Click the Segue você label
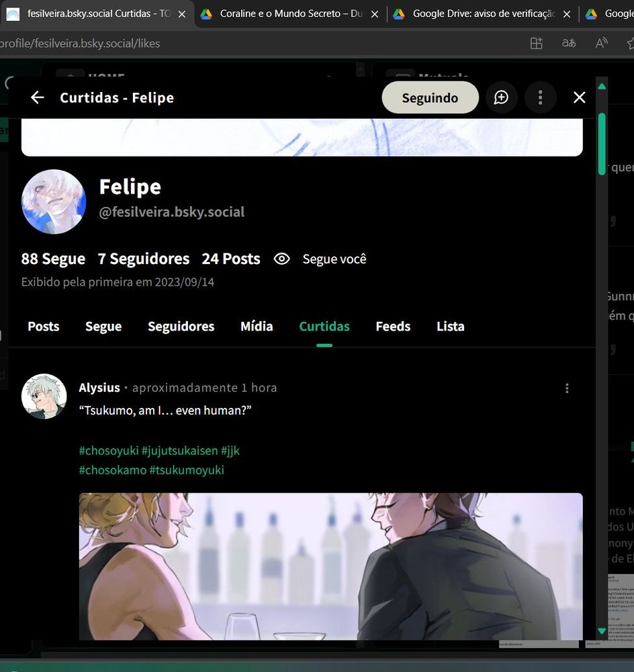 (334, 259)
